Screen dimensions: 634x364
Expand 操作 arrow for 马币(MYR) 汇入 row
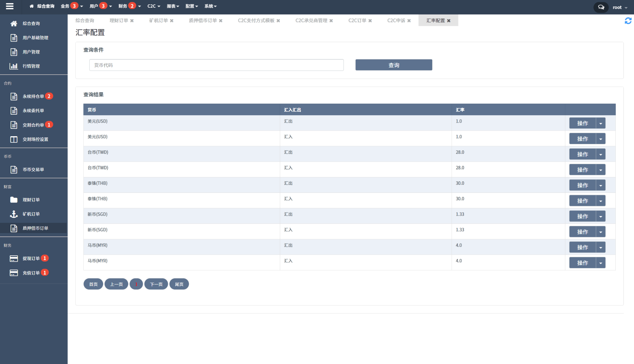tap(601, 263)
